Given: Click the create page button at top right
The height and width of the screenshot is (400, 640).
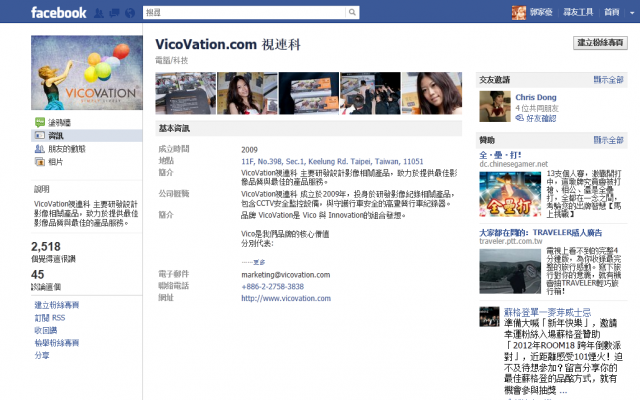Looking at the screenshot, I should point(600,43).
